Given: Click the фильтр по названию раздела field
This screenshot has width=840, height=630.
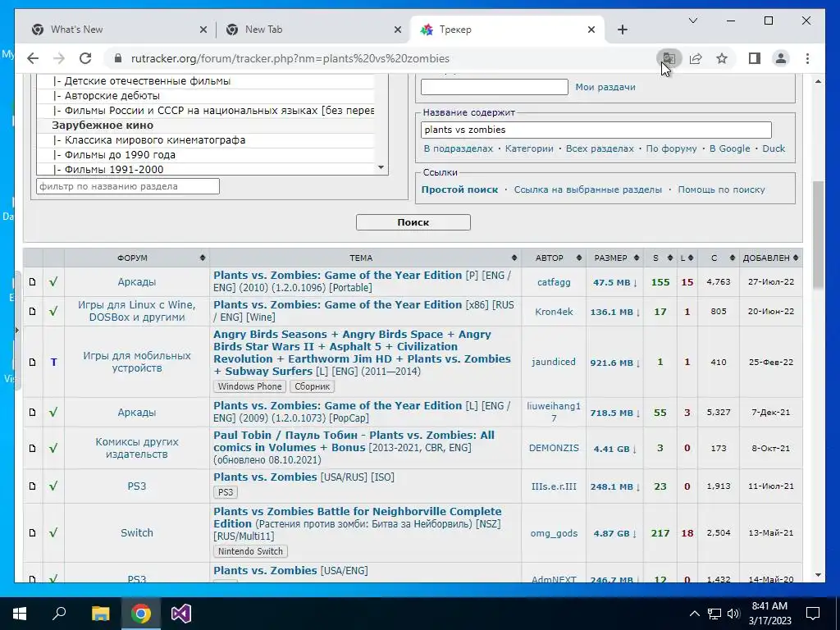Looking at the screenshot, I should [x=128, y=186].
